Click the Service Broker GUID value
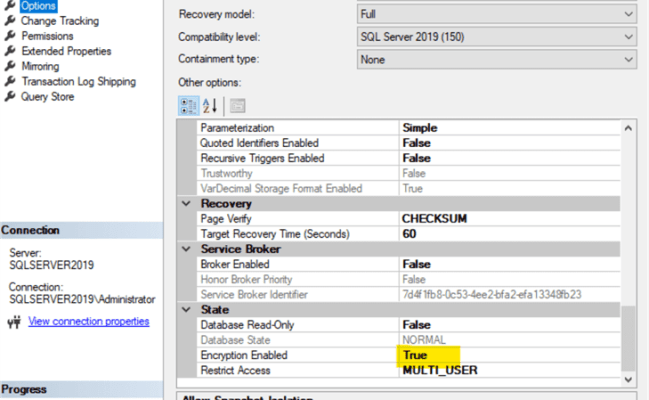This screenshot has width=649, height=400. click(x=492, y=295)
